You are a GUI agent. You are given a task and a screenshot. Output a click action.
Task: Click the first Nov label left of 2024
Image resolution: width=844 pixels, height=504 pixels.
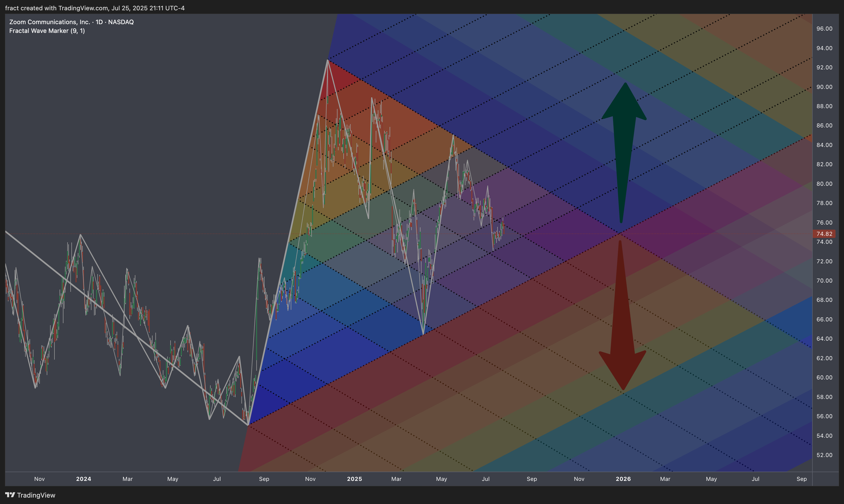pos(39,479)
